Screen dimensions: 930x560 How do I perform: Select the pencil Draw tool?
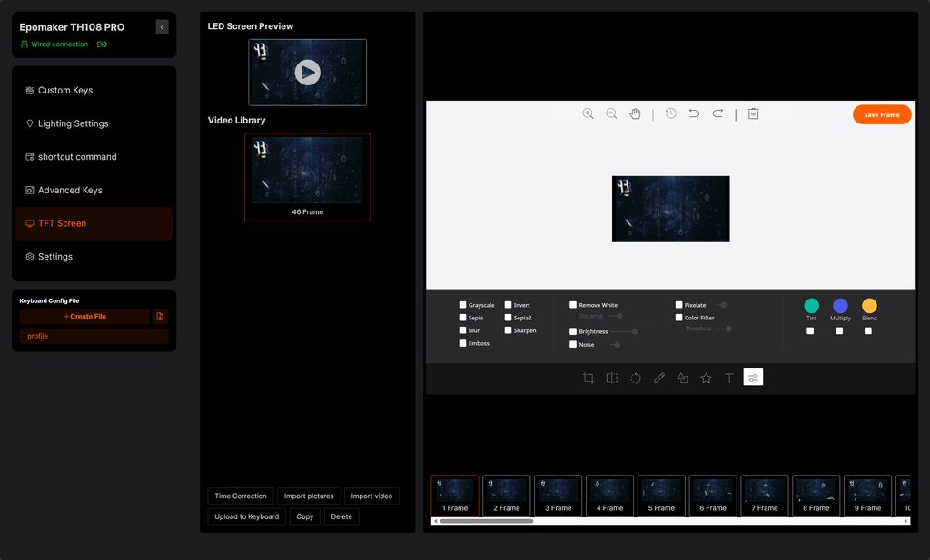(x=659, y=378)
